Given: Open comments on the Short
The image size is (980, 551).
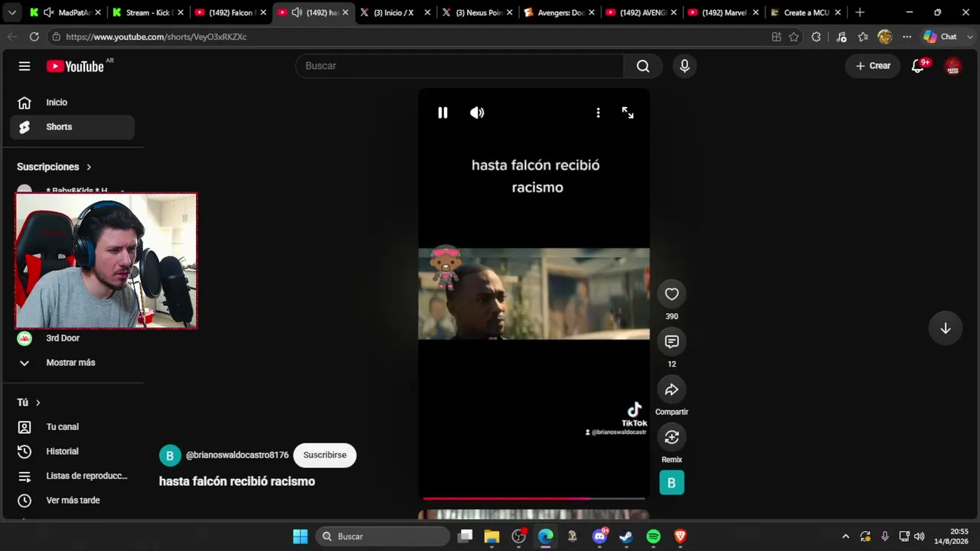Looking at the screenshot, I should (671, 341).
